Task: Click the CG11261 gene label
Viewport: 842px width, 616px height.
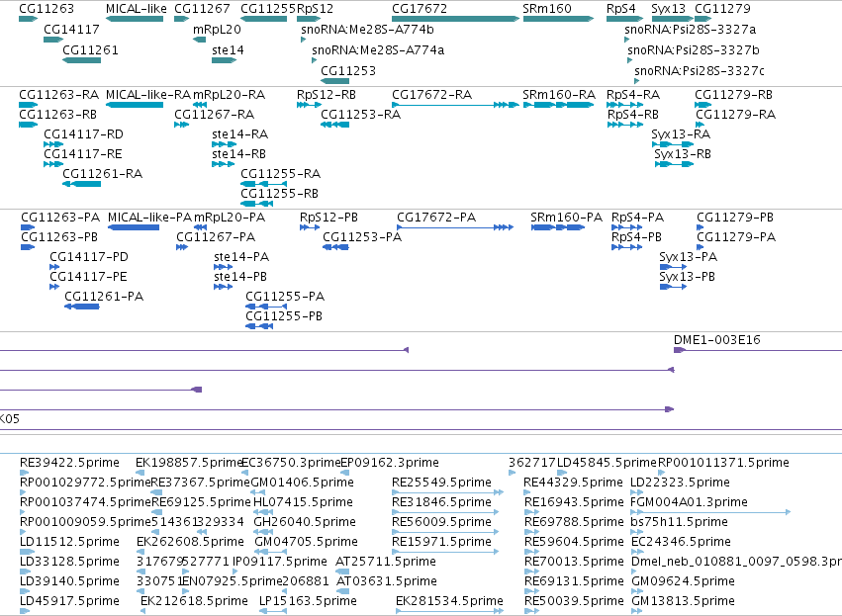Action: 90,49
